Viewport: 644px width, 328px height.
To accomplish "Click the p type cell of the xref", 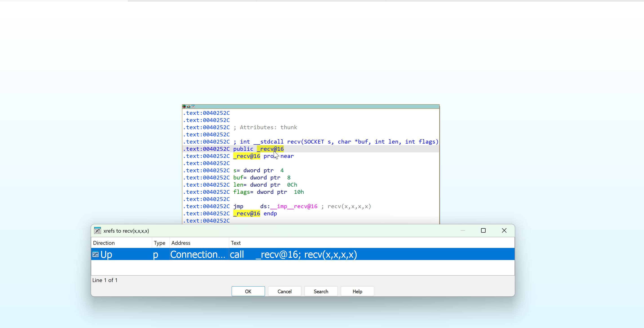I will (155, 254).
